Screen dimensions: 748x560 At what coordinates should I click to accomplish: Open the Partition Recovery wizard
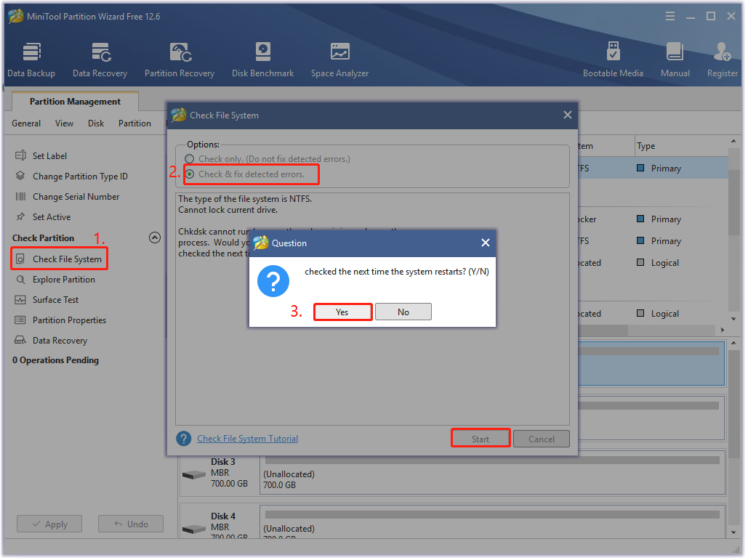pos(180,60)
